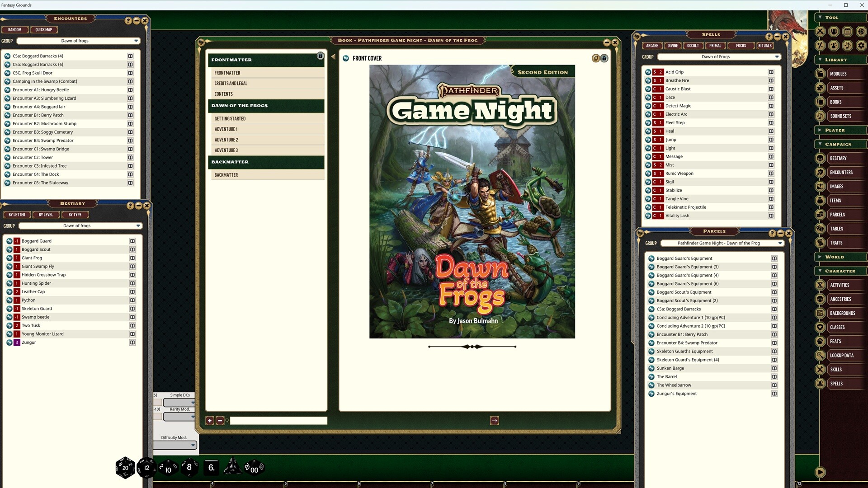The image size is (868, 488).
Task: Click the Quick Map button
Action: [44, 30]
